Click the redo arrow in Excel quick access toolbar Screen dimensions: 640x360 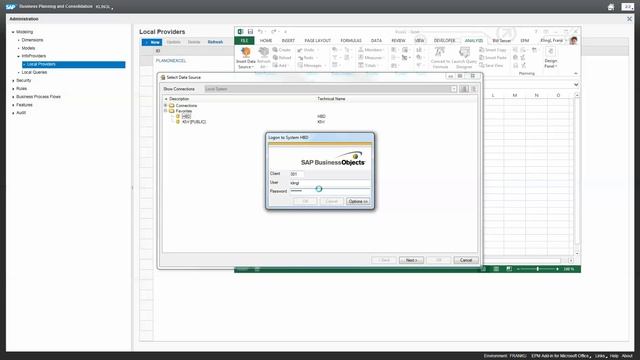(x=273, y=31)
